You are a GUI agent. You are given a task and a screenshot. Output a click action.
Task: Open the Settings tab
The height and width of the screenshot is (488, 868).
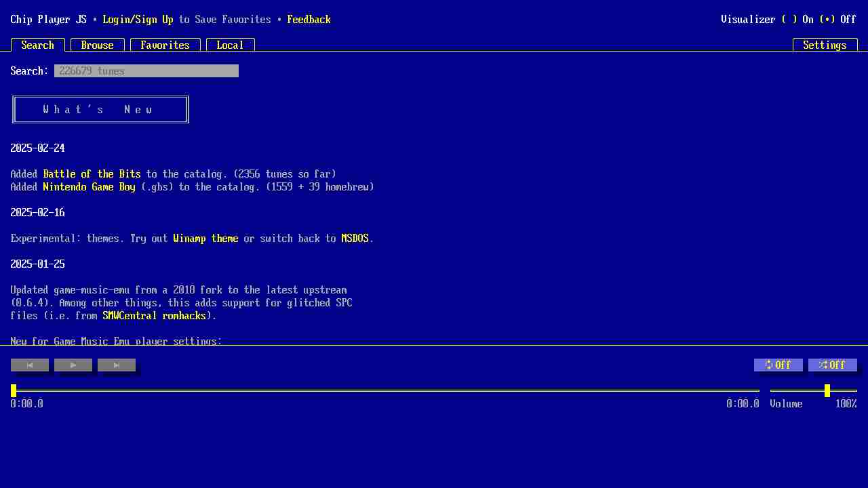point(825,45)
